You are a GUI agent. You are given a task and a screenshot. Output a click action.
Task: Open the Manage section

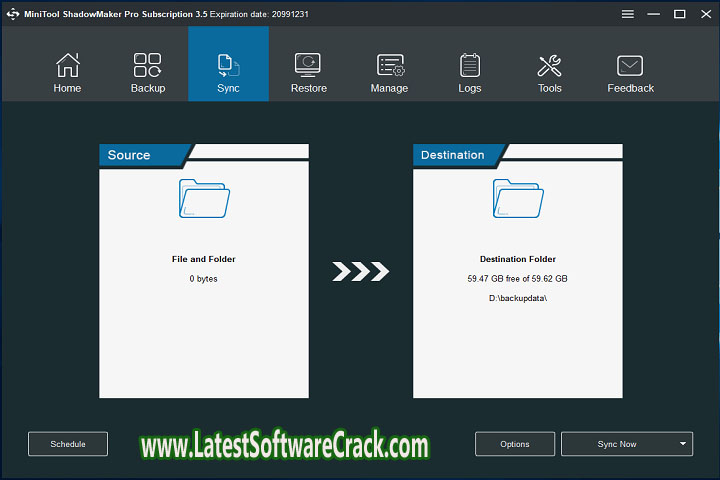[389, 72]
